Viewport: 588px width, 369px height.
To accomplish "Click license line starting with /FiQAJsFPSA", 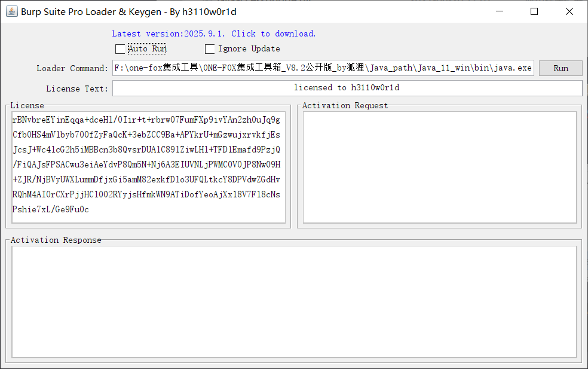I will pos(146,165).
